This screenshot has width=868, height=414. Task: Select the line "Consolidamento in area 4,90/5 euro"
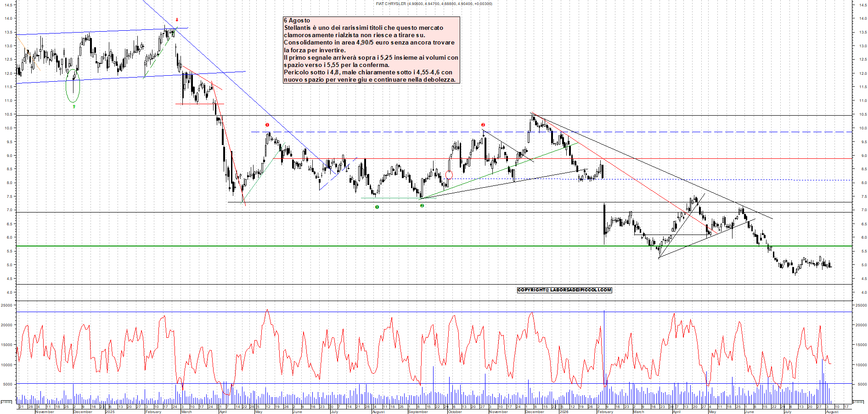369,42
